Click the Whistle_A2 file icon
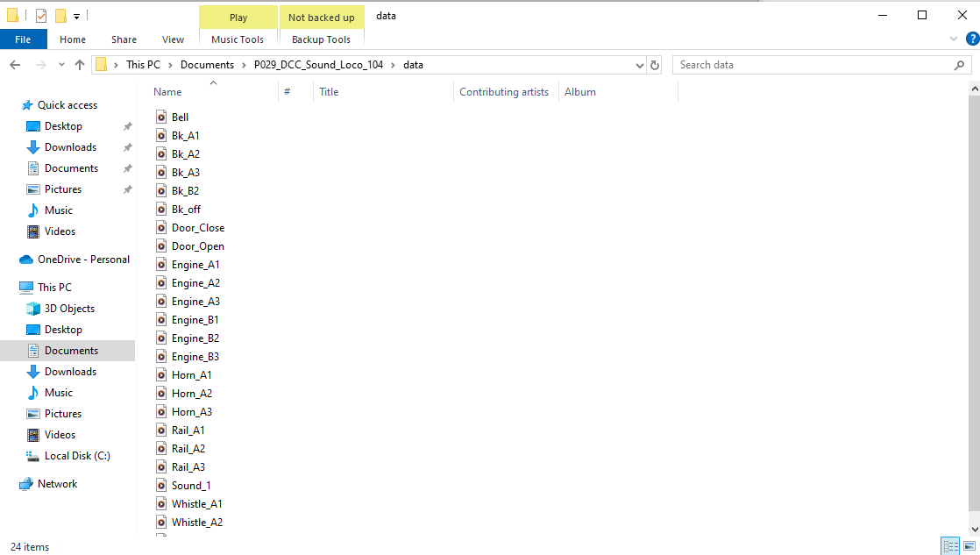This screenshot has width=980, height=555. (161, 523)
